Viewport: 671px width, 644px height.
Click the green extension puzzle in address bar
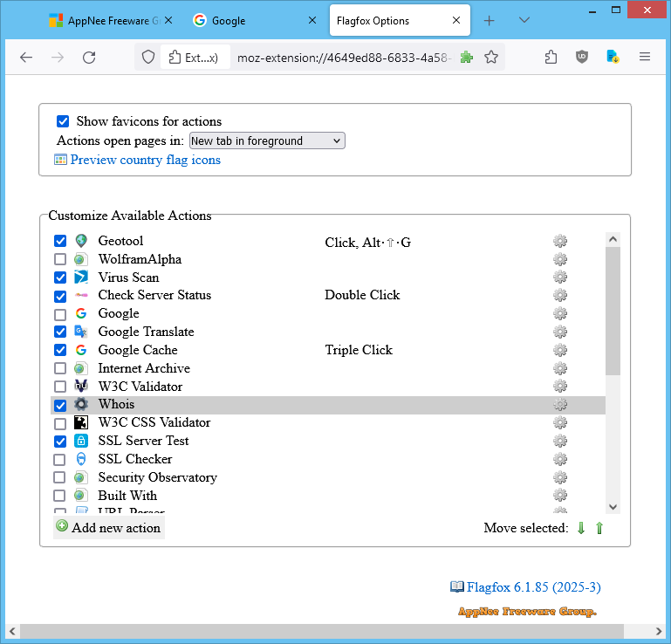tap(467, 57)
